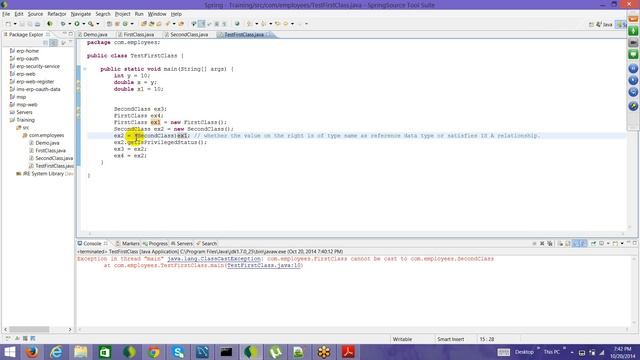Click the Print toolbar icon
The width and height of the screenshot is (640, 360).
point(37,24)
